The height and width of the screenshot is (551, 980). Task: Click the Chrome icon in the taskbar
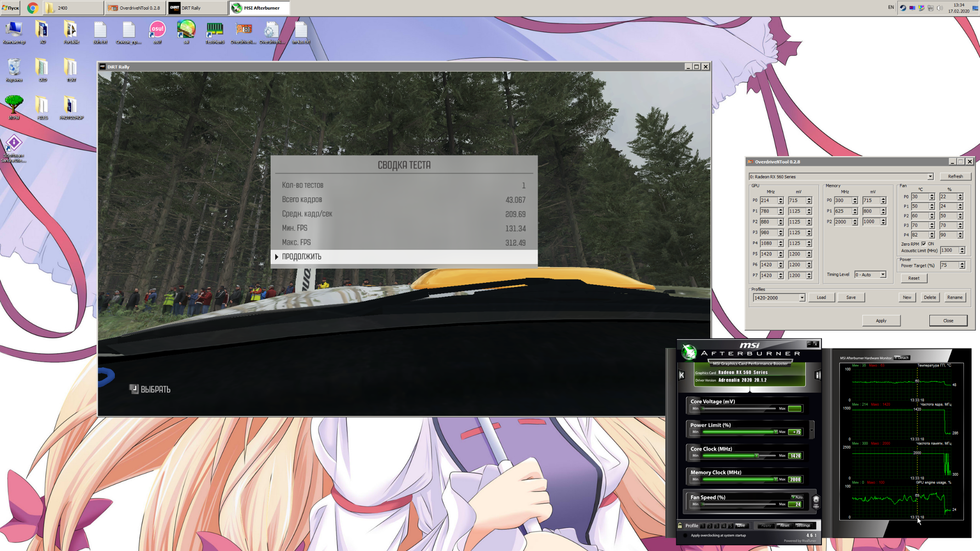pyautogui.click(x=32, y=8)
